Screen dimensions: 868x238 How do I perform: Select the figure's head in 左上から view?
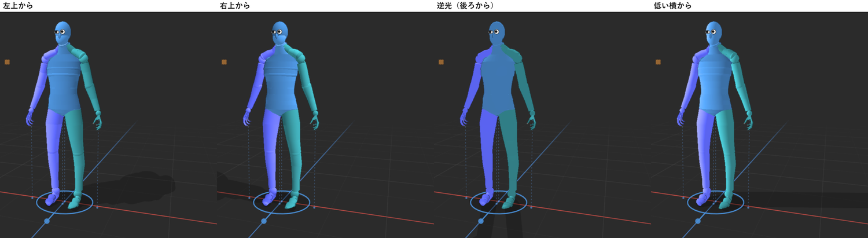click(64, 34)
